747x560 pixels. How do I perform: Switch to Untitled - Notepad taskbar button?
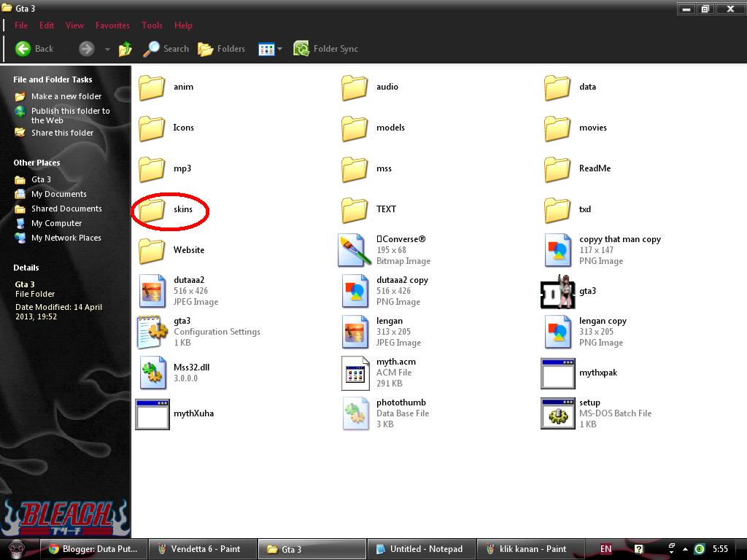coord(421,549)
